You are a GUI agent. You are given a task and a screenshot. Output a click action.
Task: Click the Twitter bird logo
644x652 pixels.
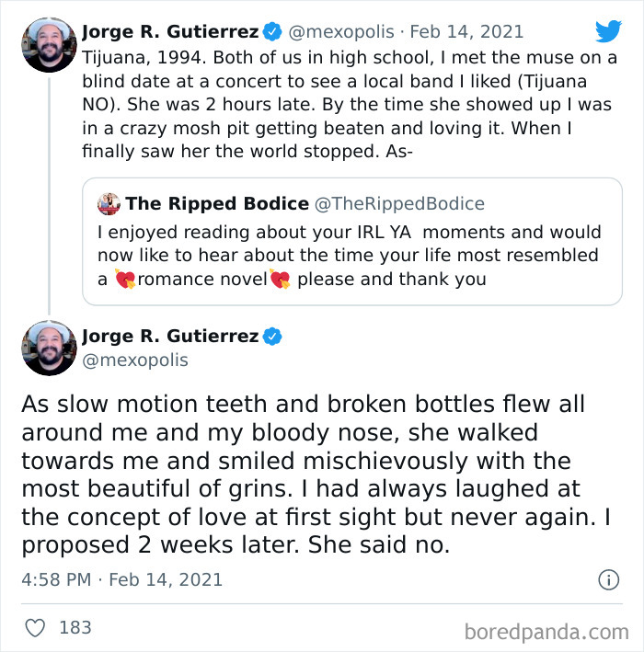click(608, 31)
